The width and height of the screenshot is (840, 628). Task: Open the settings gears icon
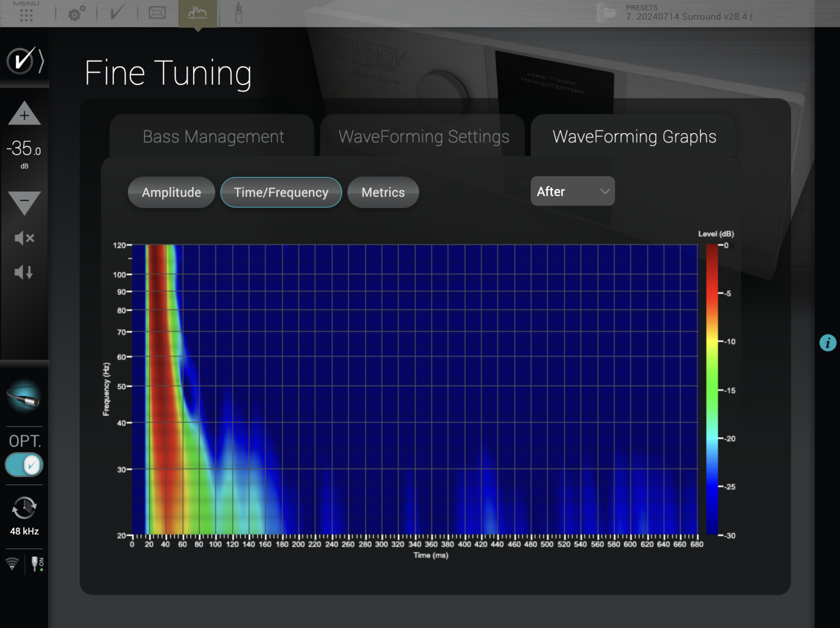76,13
